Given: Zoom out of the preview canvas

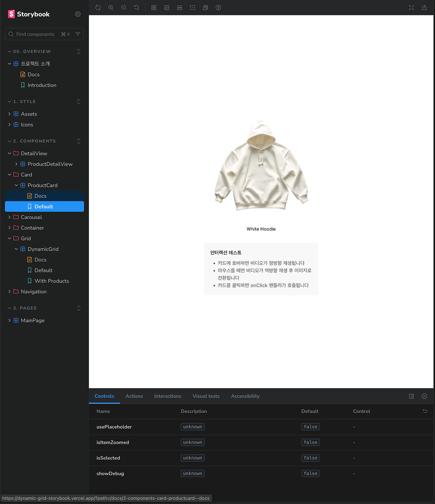Looking at the screenshot, I should tap(124, 7).
